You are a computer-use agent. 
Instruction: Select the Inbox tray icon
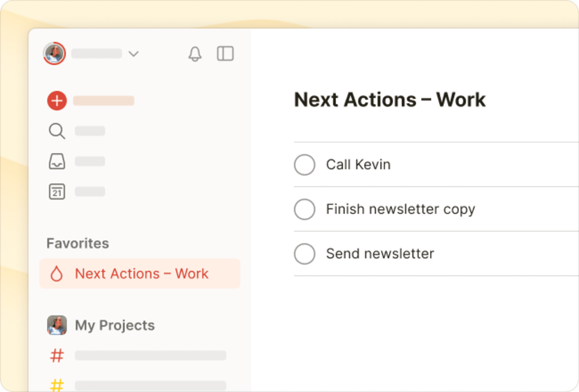click(x=57, y=162)
